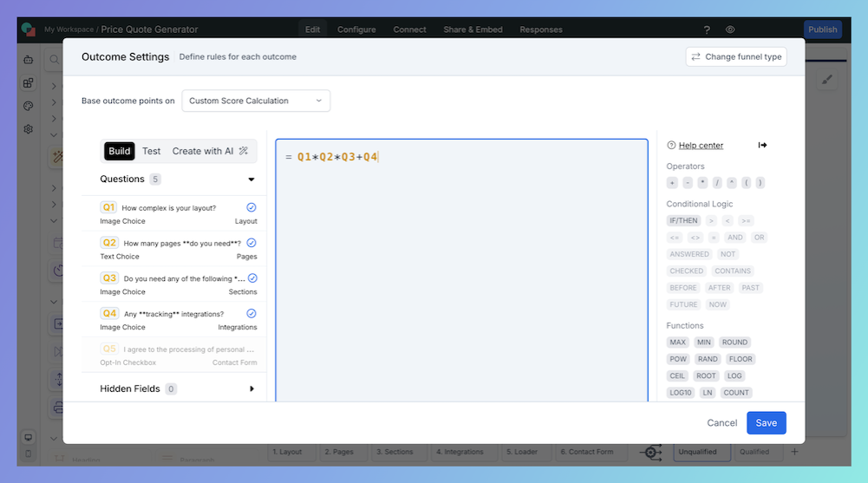Screen dimensions: 868x483
Task: Switch to the Test tab
Action: click(x=151, y=151)
